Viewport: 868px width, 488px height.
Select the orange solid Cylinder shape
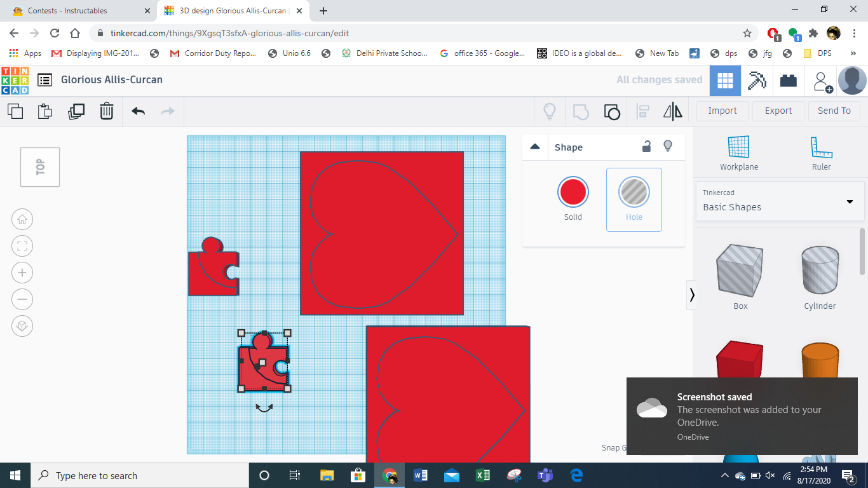tap(820, 360)
